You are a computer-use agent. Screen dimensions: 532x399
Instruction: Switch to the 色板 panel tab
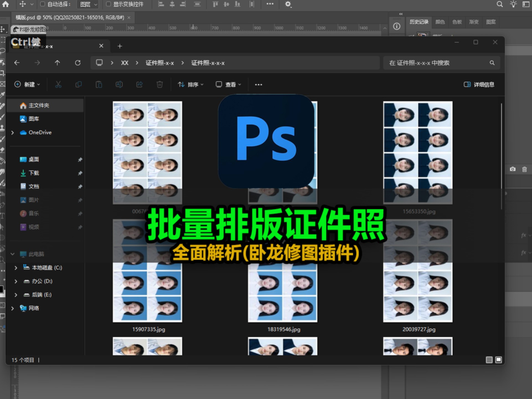(x=457, y=22)
